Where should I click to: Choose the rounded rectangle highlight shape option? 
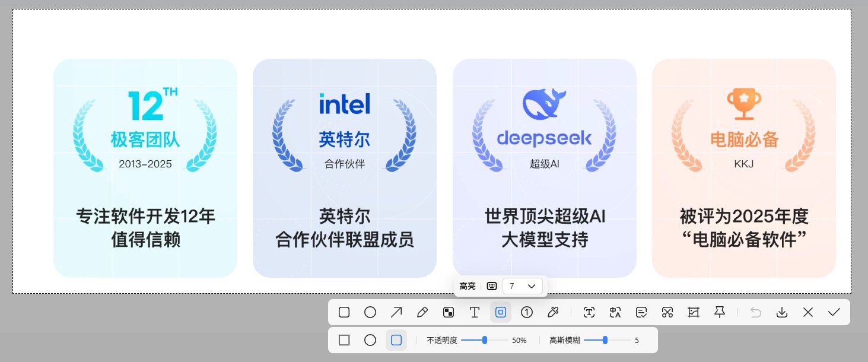[x=396, y=340]
